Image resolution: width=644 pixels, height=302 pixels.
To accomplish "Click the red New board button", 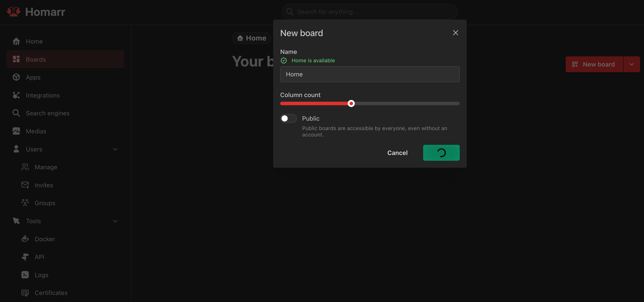I will coord(594,64).
